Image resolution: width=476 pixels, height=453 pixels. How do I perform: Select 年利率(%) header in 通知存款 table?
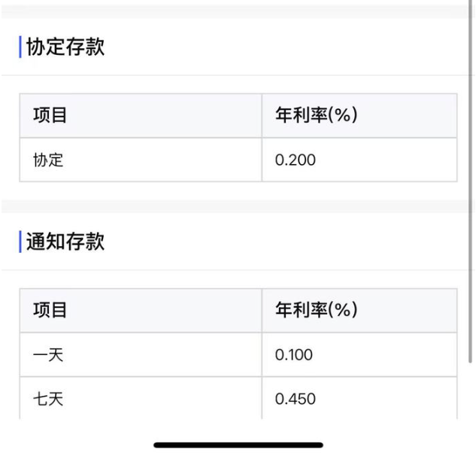[317, 310]
